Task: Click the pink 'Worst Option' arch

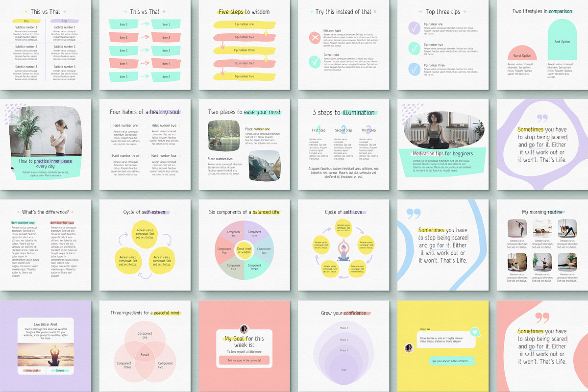Action: [x=522, y=53]
